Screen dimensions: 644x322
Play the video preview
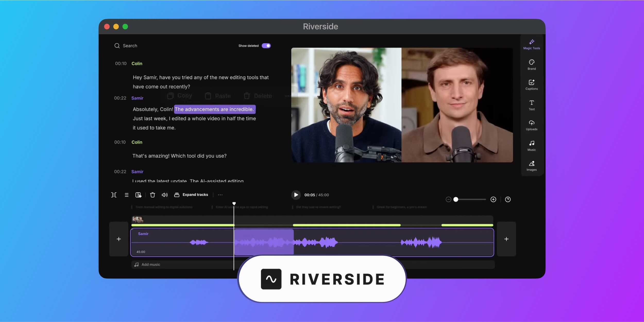[296, 195]
